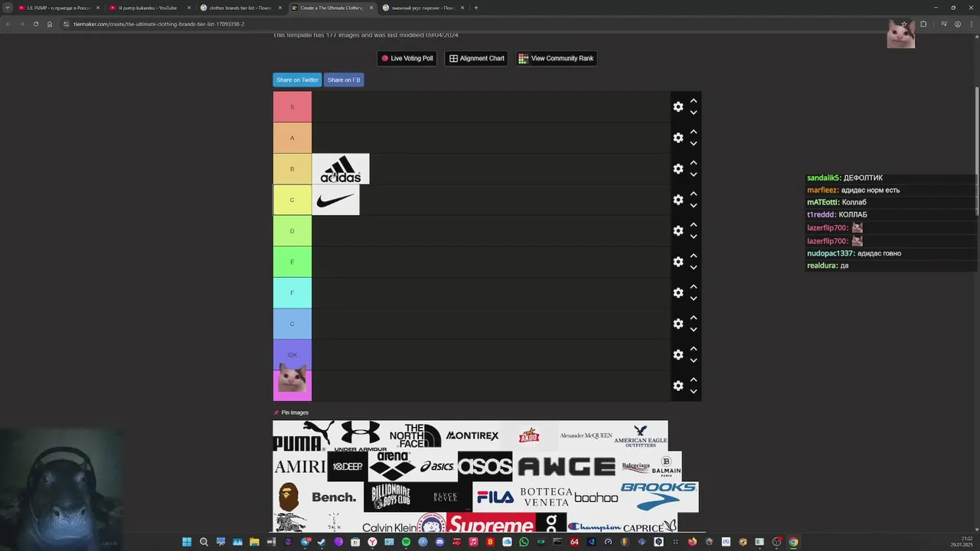Select the orange A tier label

(292, 138)
